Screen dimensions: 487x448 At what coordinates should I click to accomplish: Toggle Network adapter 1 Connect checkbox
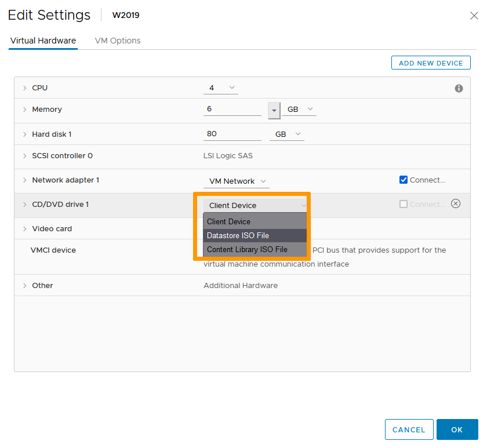[x=404, y=180]
